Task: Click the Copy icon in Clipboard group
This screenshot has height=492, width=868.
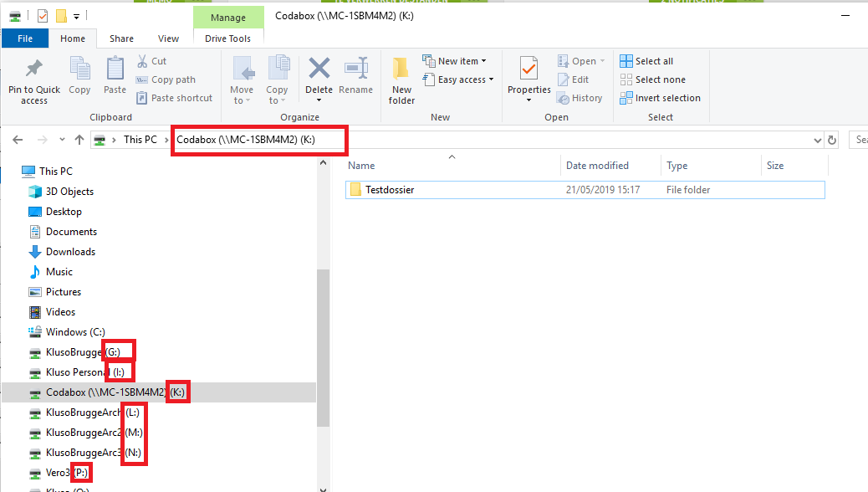Action: pos(79,69)
